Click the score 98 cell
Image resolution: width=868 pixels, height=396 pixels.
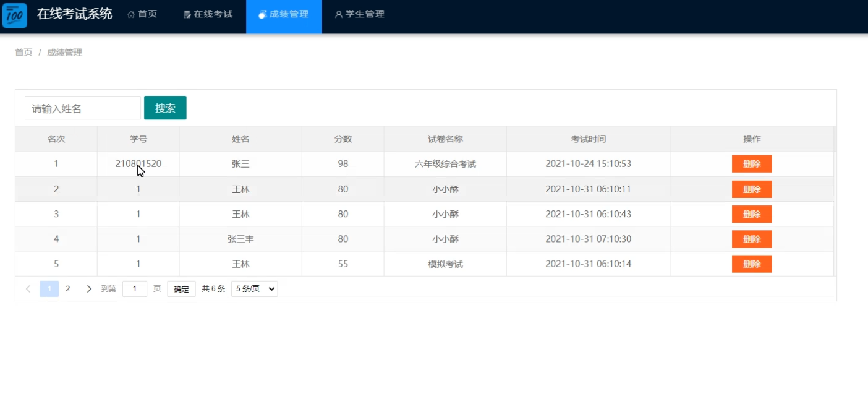343,164
